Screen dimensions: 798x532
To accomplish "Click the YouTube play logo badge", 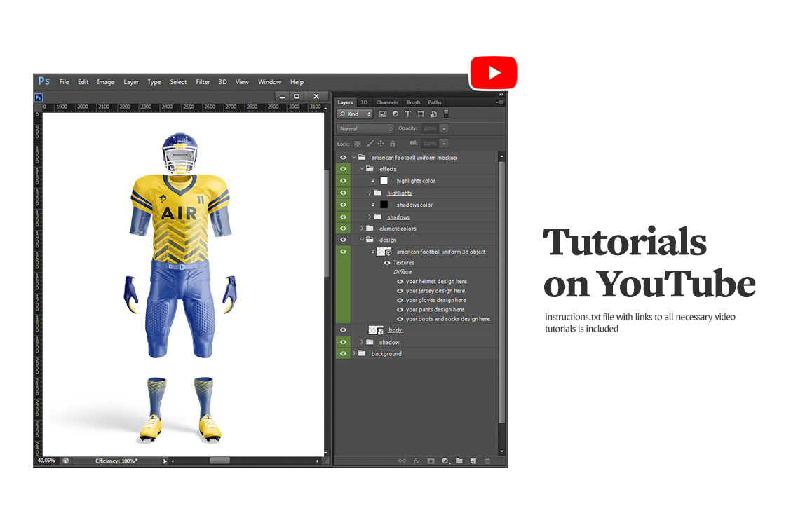I will (x=493, y=73).
